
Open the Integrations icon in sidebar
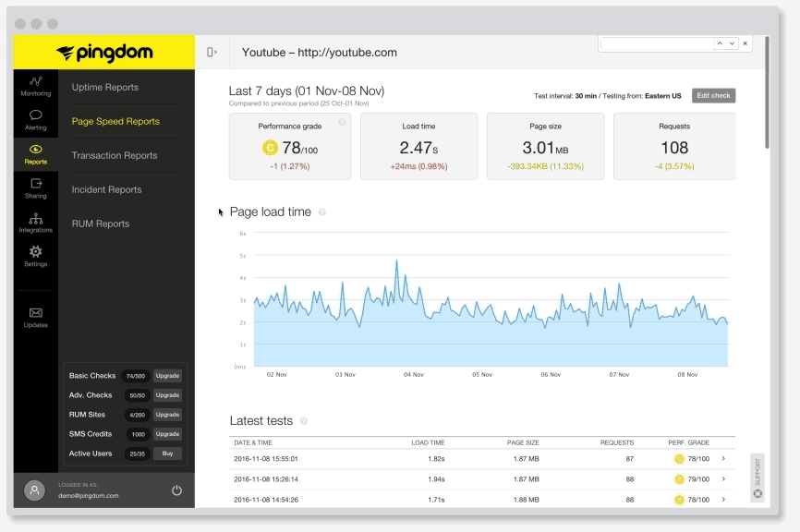(x=36, y=218)
